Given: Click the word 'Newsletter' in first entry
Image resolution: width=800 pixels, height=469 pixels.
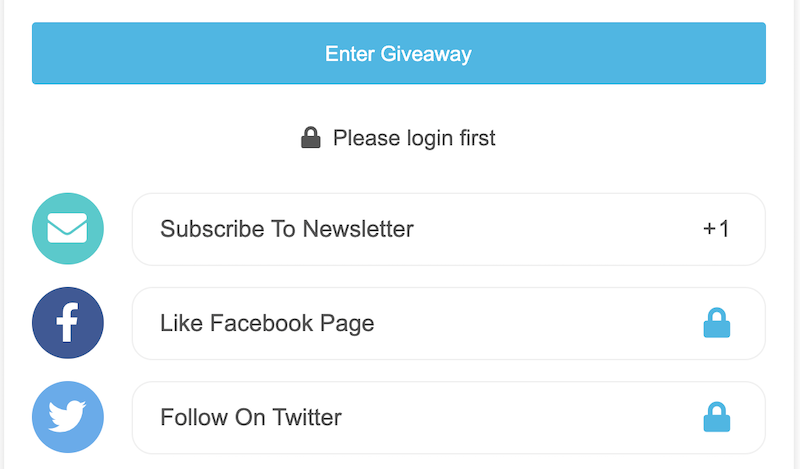Looking at the screenshot, I should [x=358, y=229].
